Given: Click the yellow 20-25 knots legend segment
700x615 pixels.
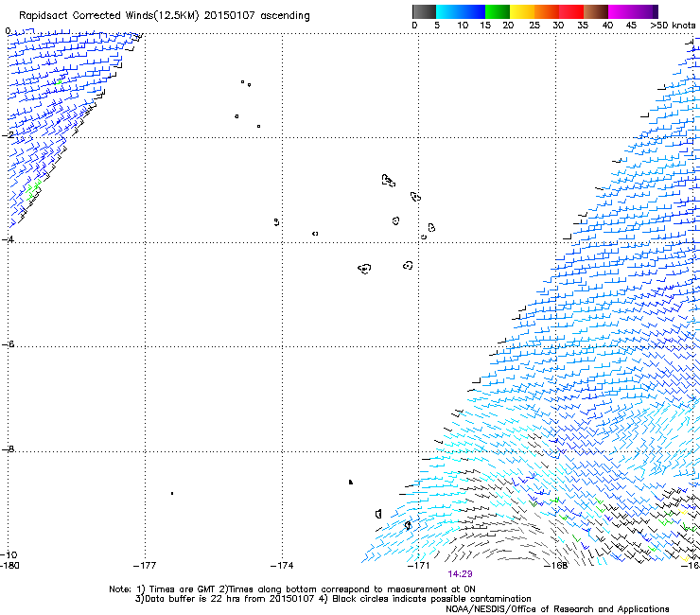Looking at the screenshot, I should [x=522, y=11].
